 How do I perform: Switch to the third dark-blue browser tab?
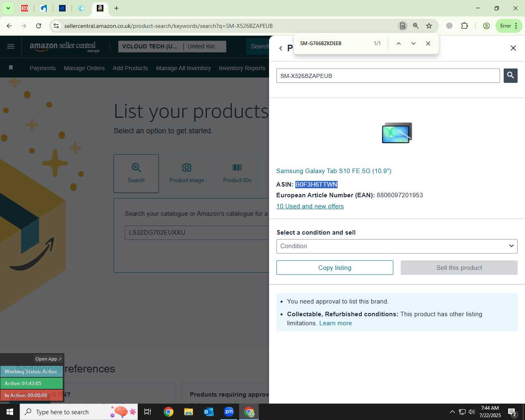click(x=62, y=8)
